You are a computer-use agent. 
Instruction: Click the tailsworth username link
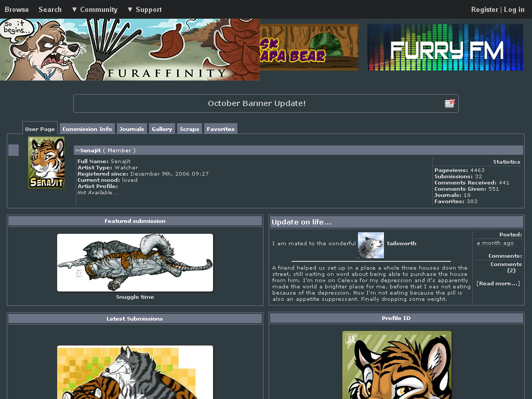(x=402, y=243)
